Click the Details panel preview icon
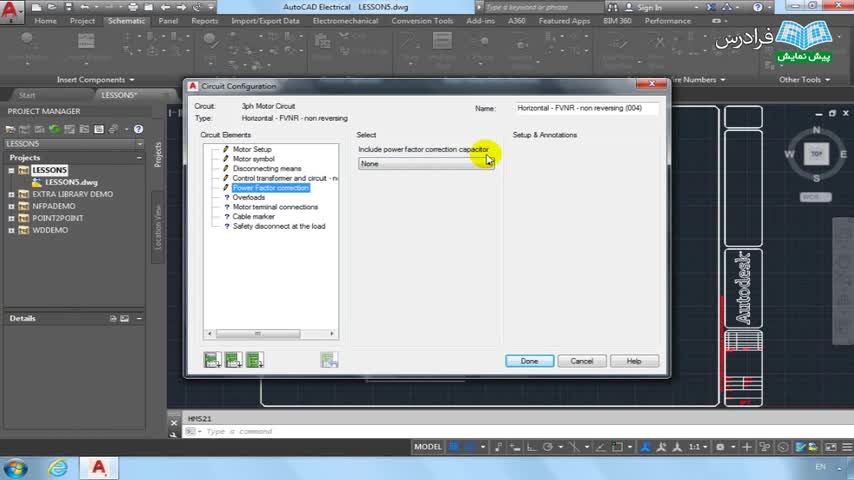Image resolution: width=854 pixels, height=480 pixels. (125, 318)
